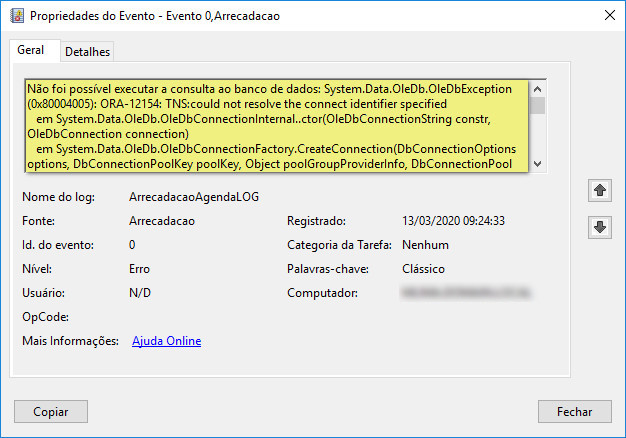Close the Propriedades do Evento window
Screen dimensions: 626x438
610,16
